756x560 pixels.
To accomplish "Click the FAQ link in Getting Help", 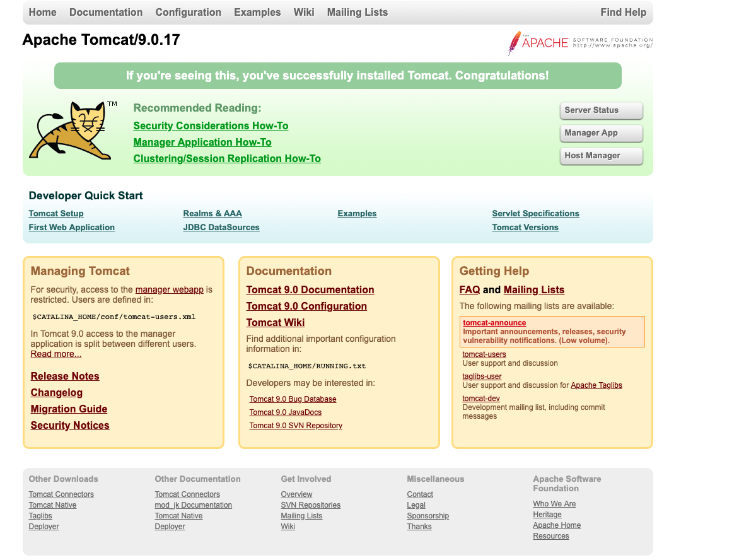I will [470, 290].
